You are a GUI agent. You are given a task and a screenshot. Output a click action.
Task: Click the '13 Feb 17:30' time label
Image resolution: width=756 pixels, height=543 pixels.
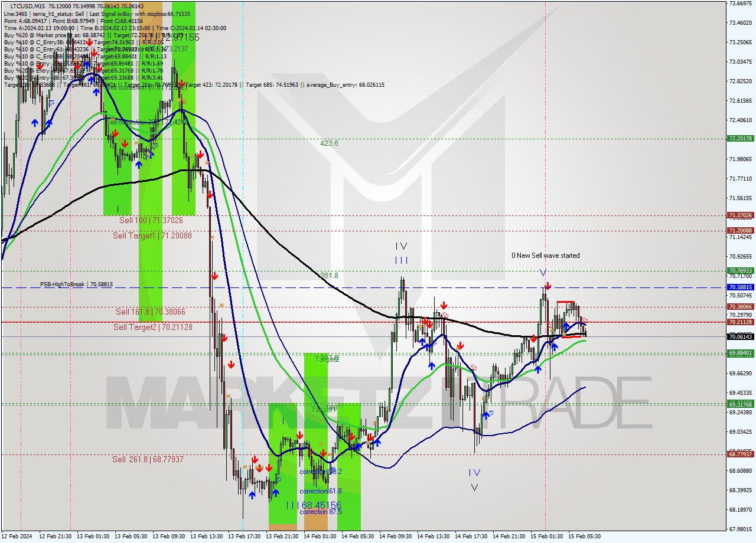point(245,537)
